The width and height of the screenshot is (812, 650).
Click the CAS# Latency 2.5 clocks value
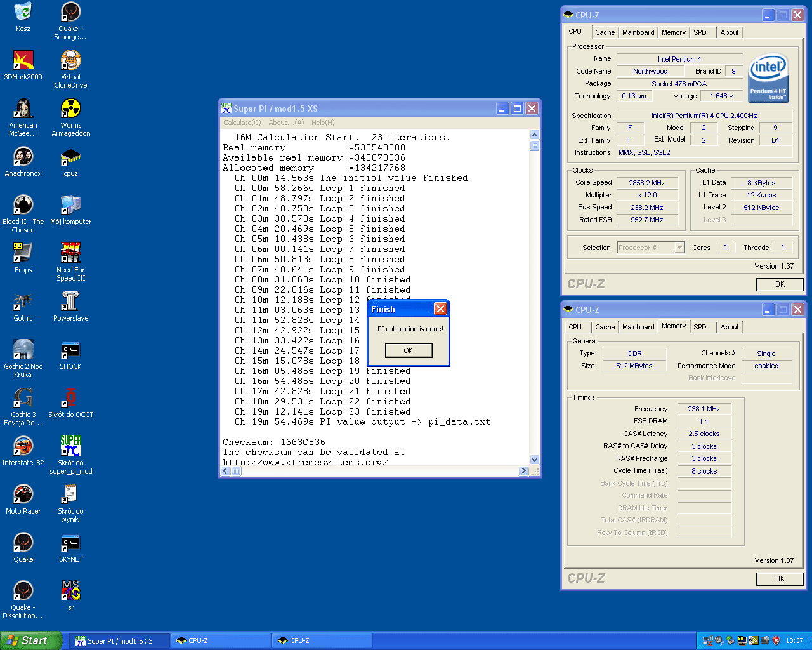704,434
